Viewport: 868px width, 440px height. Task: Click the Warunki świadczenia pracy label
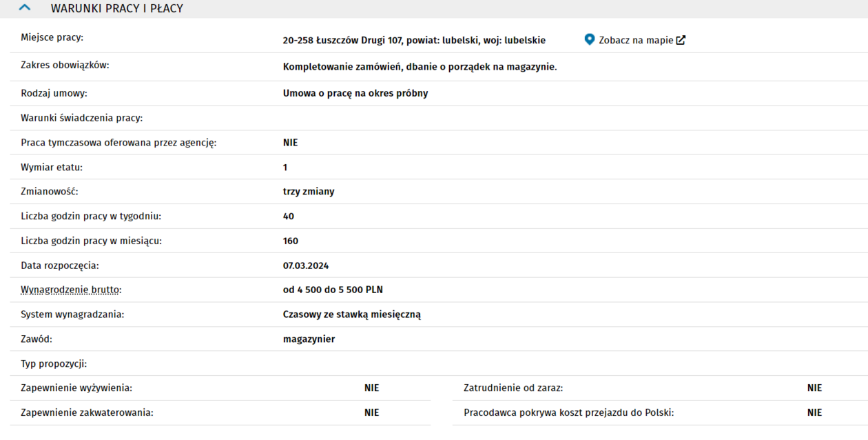(81, 118)
